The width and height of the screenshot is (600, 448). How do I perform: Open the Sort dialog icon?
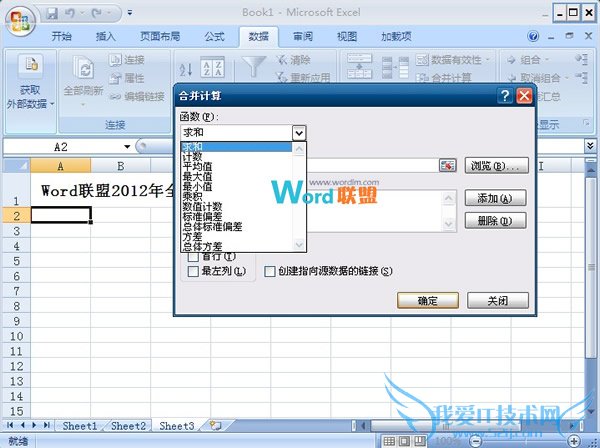click(212, 68)
